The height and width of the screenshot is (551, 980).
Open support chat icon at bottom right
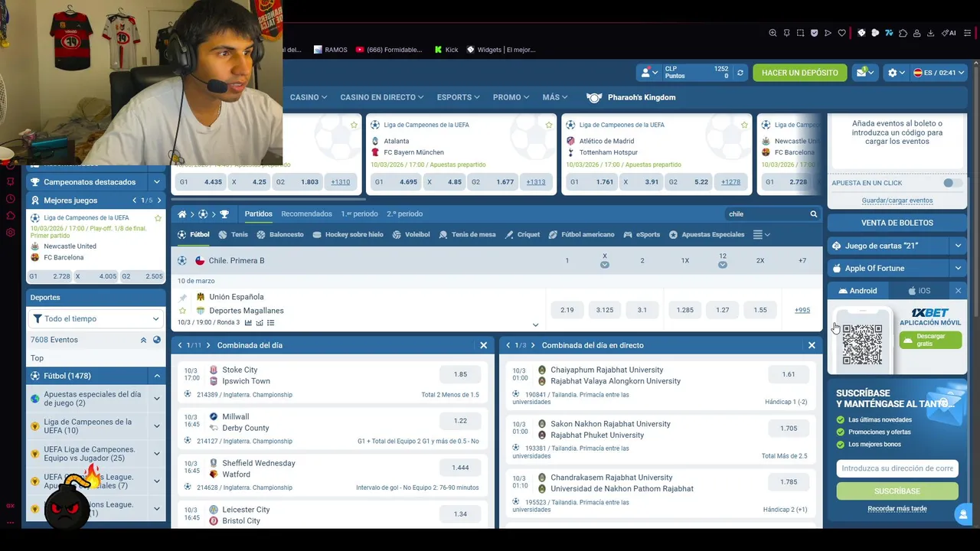coord(963,514)
